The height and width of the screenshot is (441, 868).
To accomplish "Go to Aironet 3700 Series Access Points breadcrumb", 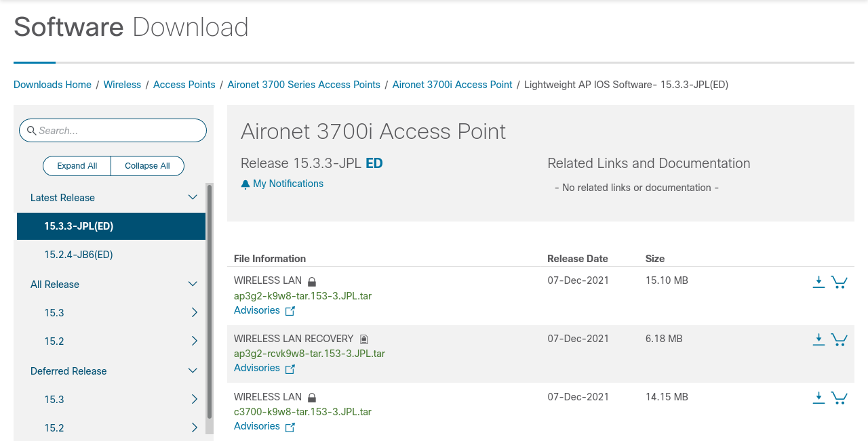I will pyautogui.click(x=304, y=85).
